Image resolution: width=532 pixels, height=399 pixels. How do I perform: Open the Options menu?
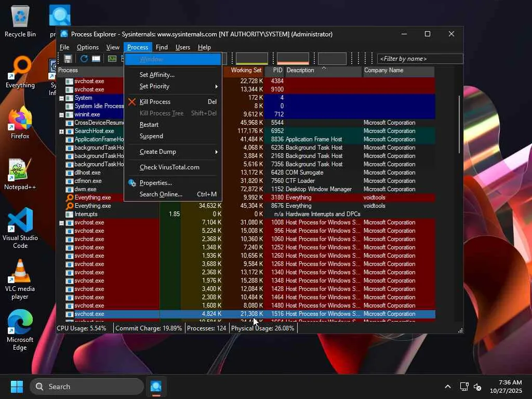coord(87,47)
